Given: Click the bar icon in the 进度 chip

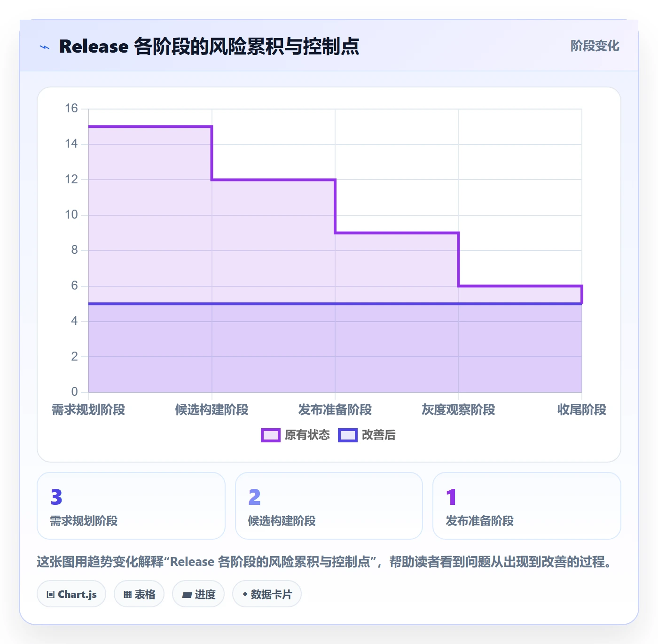Looking at the screenshot, I should click(187, 595).
